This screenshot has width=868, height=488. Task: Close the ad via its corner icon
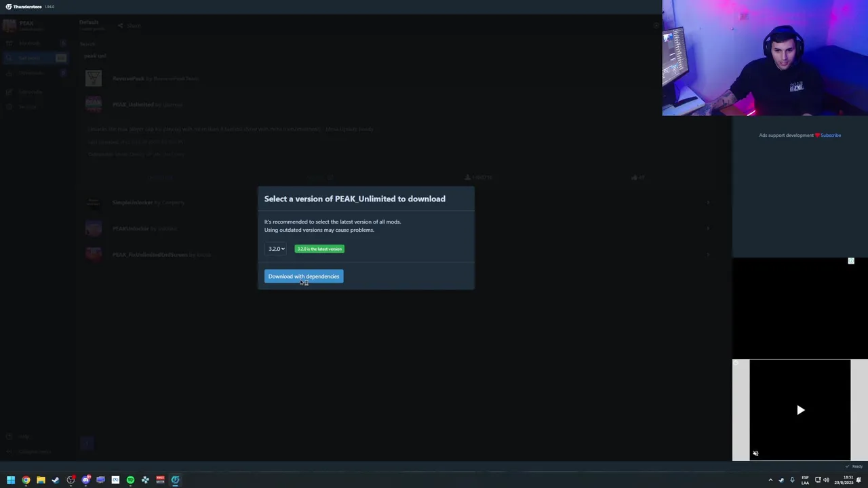[x=851, y=261]
